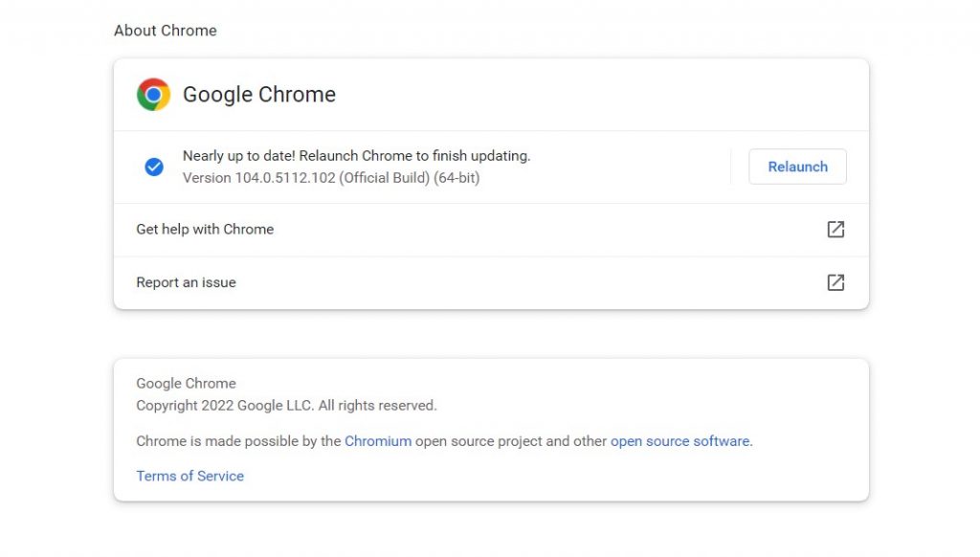
Task: Click the About Chrome heading
Action: (166, 31)
